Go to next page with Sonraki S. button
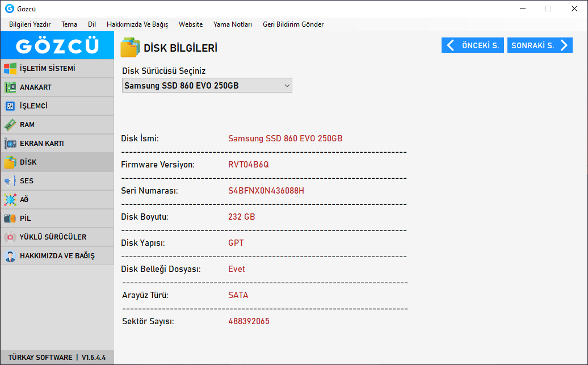This screenshot has width=588, height=365. 540,45
